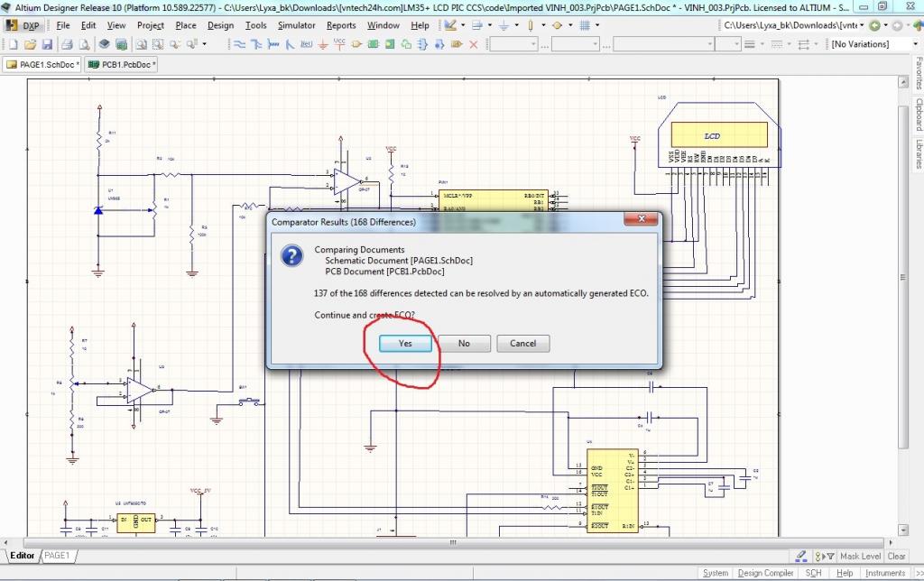Screen dimensions: 924x581
Task: Place a VCC power port
Action: (339, 44)
